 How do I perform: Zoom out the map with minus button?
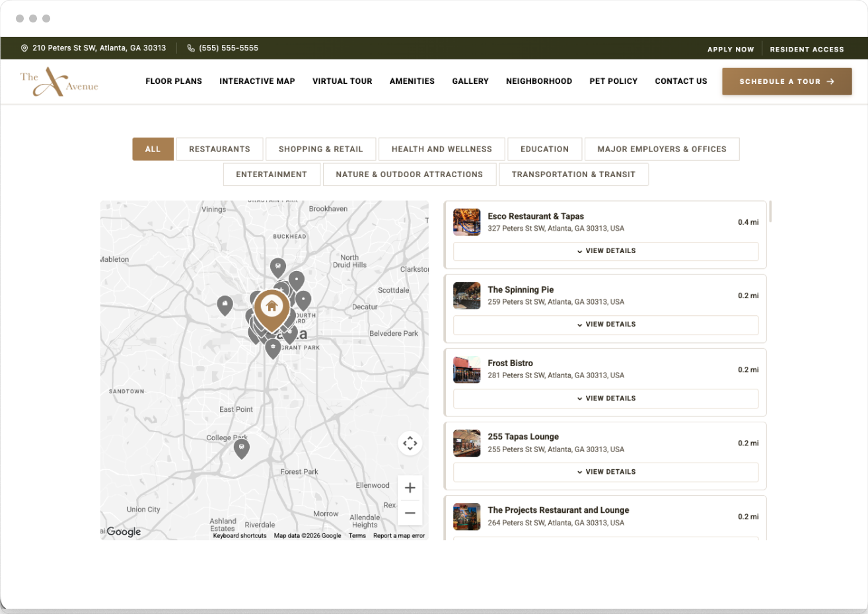[410, 513]
